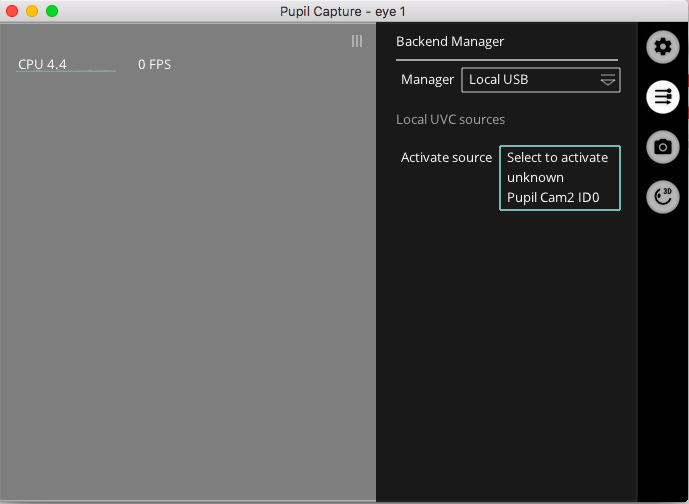This screenshot has height=504, width=689.
Task: Open the Manager dropdown showing Local USB
Action: (x=540, y=80)
